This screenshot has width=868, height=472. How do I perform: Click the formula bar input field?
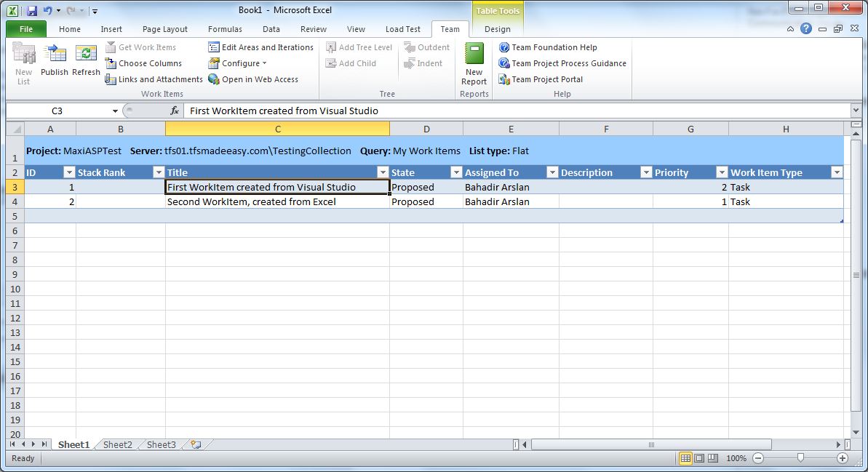tap(517, 111)
